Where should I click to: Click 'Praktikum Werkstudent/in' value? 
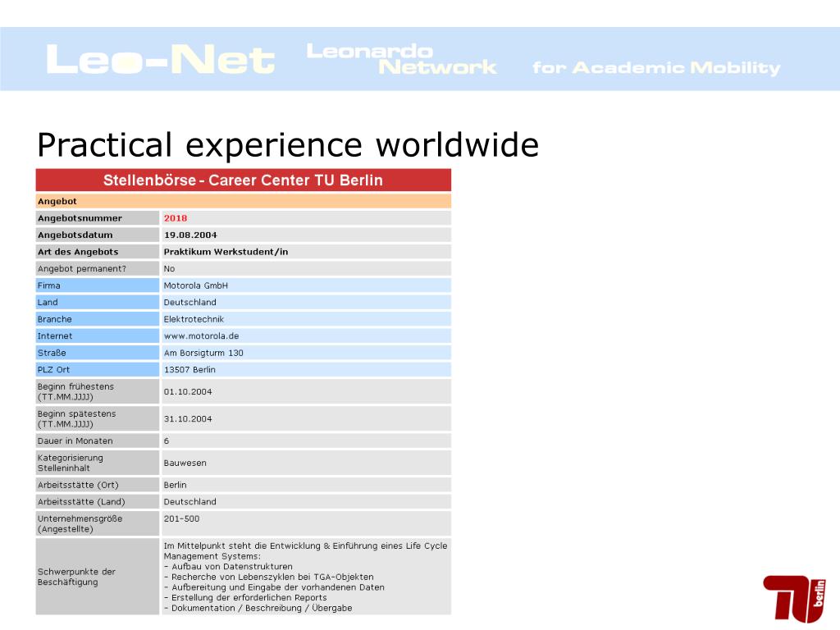pos(226,252)
